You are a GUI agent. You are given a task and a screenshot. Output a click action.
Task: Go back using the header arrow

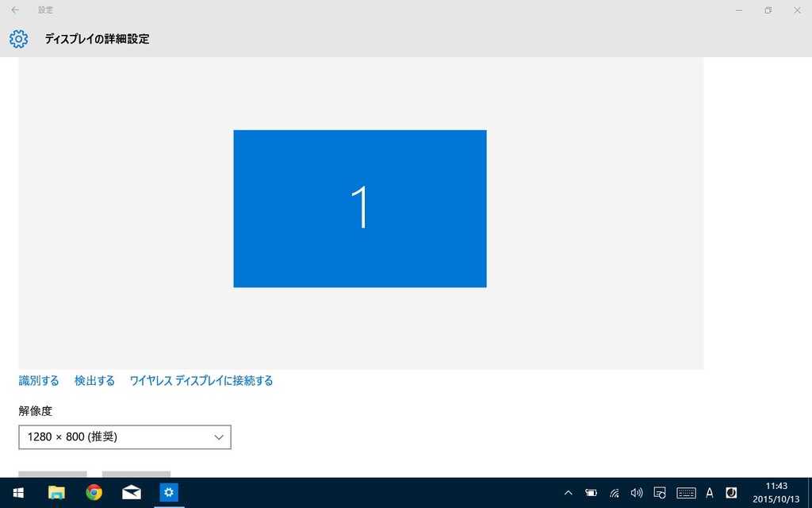point(15,10)
